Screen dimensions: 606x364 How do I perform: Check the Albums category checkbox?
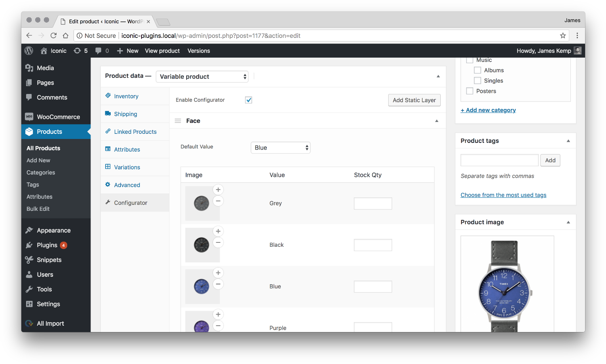478,70
